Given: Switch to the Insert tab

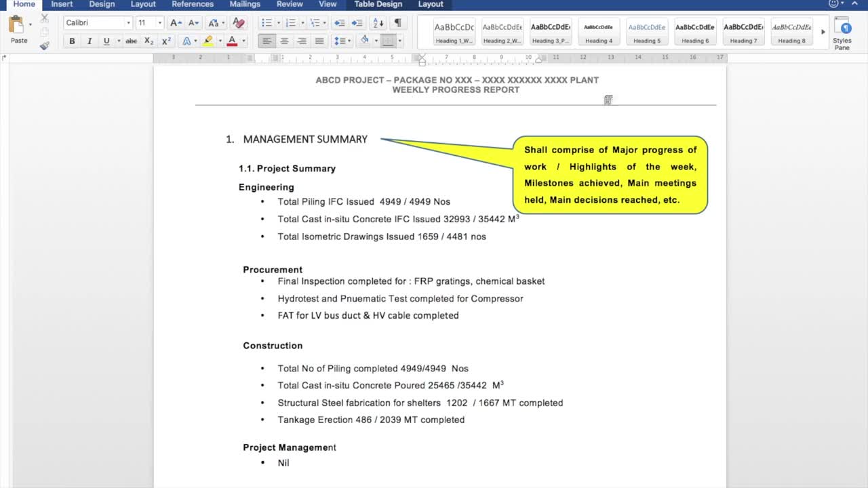Looking at the screenshot, I should pyautogui.click(x=62, y=4).
